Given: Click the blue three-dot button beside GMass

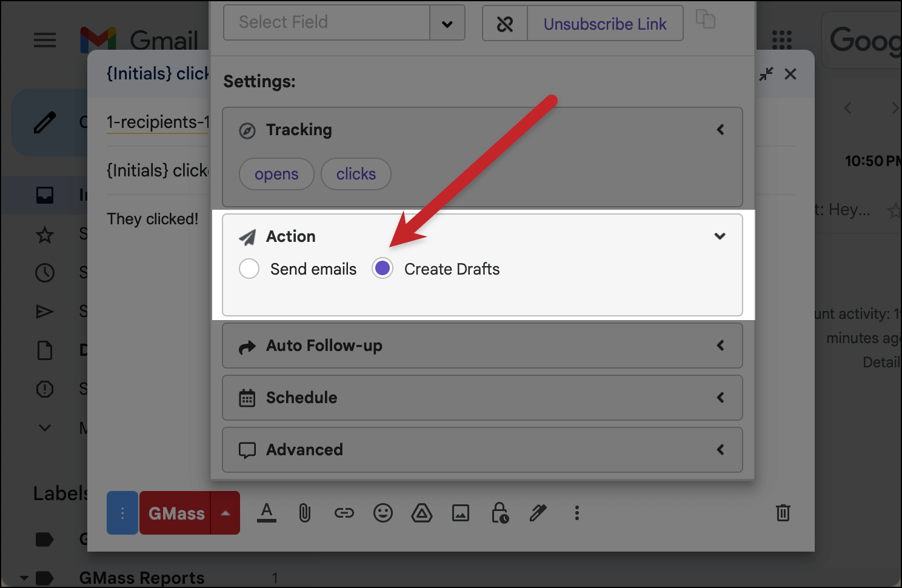Looking at the screenshot, I should coord(122,513).
